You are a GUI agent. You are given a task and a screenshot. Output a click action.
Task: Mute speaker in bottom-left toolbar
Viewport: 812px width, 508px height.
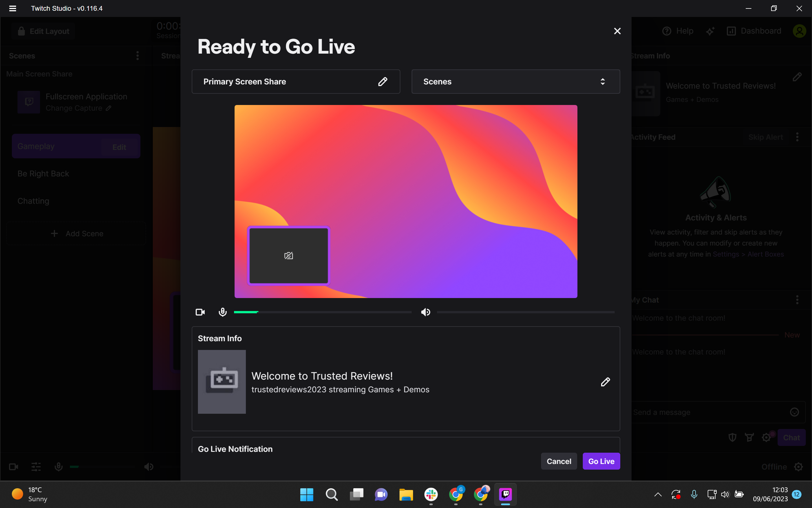point(149,467)
